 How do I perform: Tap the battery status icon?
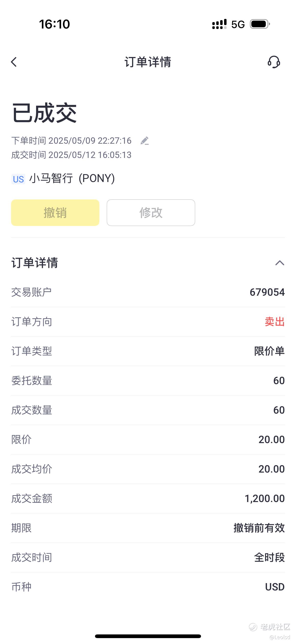(260, 24)
